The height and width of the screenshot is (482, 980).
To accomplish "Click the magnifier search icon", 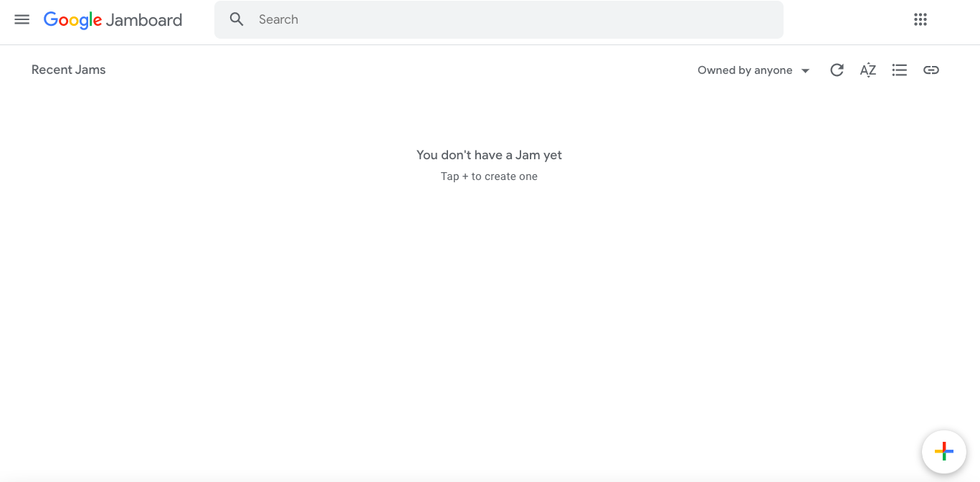I will tap(237, 19).
